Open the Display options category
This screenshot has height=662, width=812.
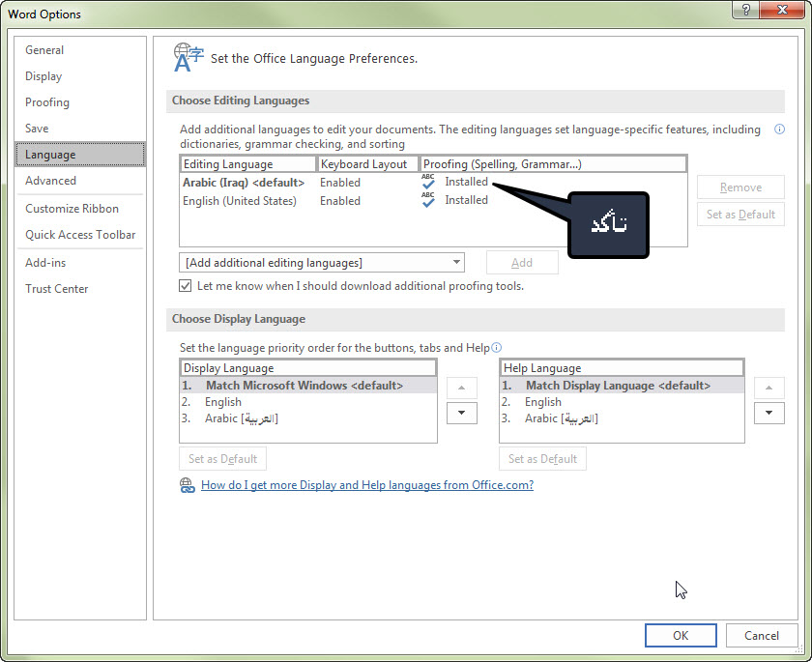(80, 76)
